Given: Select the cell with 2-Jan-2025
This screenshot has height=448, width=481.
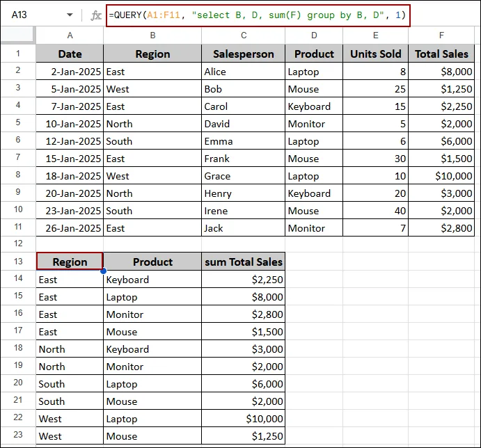Looking at the screenshot, I should 70,72.
